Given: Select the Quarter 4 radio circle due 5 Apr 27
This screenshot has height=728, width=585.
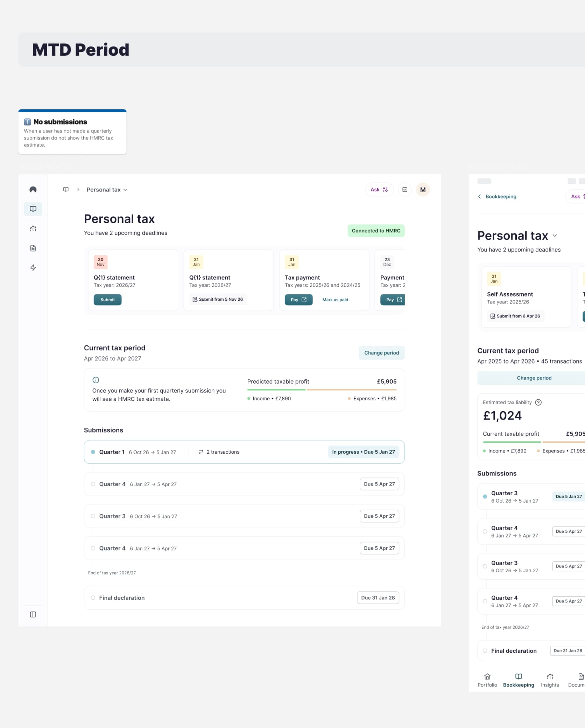Looking at the screenshot, I should (93, 484).
